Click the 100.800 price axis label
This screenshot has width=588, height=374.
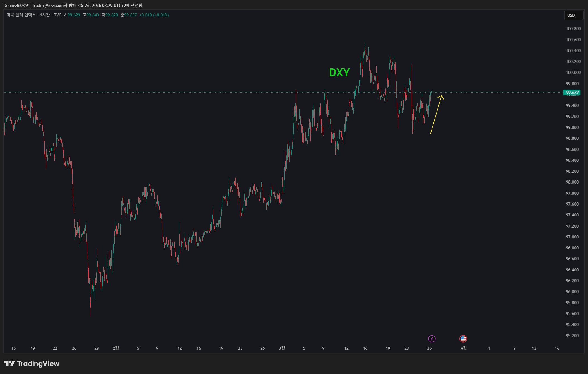(573, 28)
